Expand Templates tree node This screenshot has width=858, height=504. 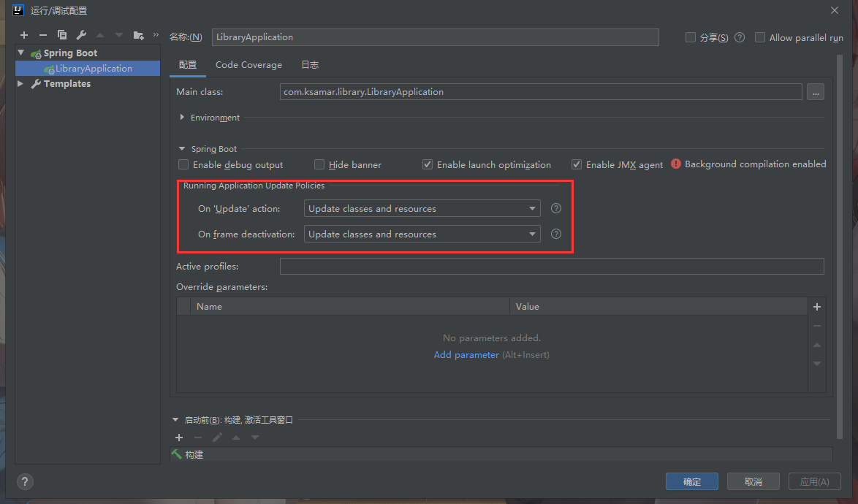pos(20,84)
